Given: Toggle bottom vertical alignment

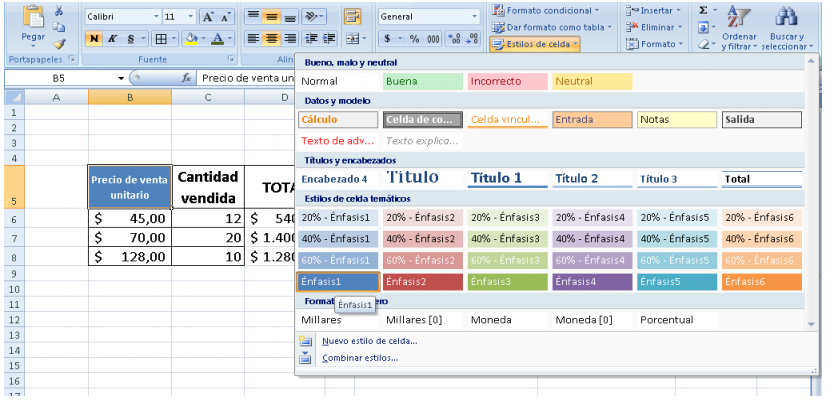Looking at the screenshot, I should [289, 17].
